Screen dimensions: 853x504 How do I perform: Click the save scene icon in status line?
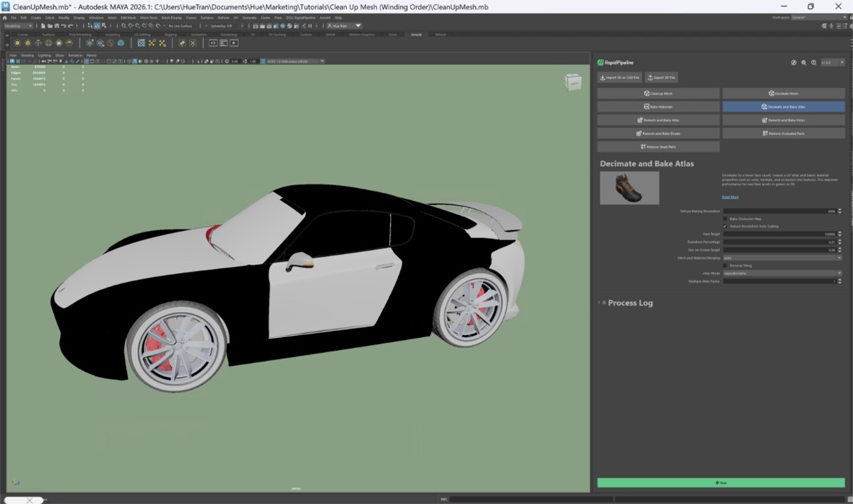(57, 26)
